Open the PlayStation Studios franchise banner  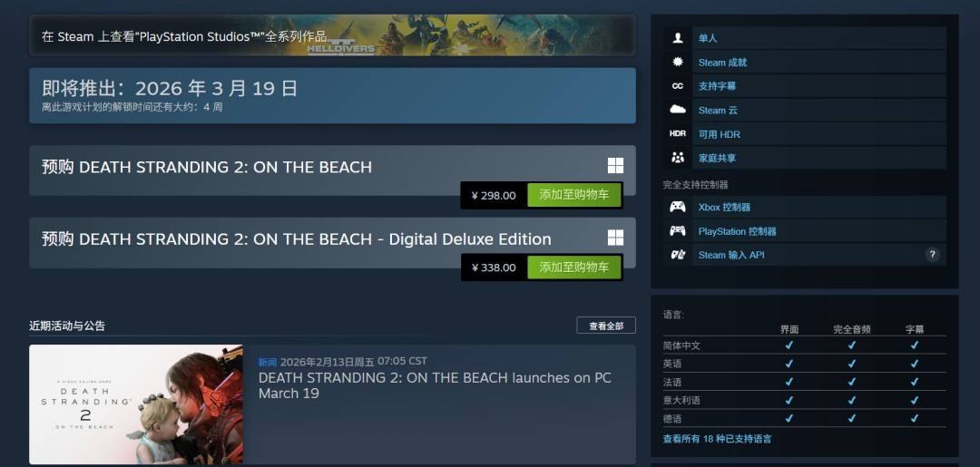(x=332, y=35)
